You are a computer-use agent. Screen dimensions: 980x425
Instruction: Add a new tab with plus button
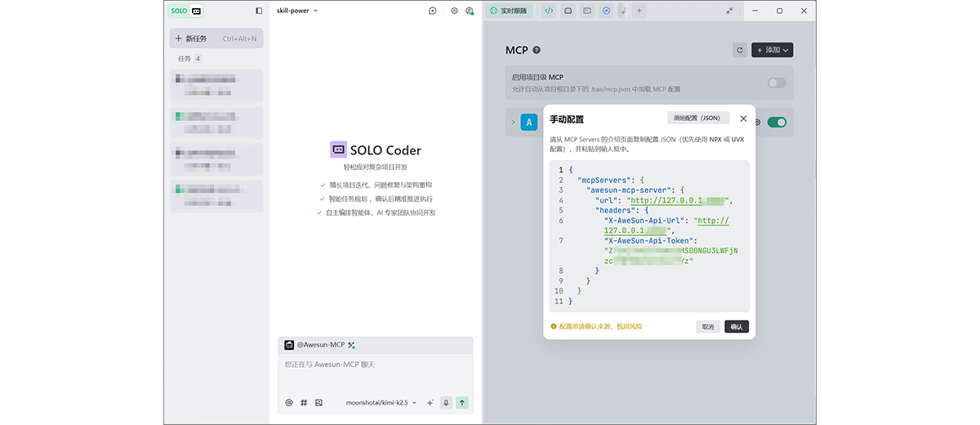tap(639, 11)
